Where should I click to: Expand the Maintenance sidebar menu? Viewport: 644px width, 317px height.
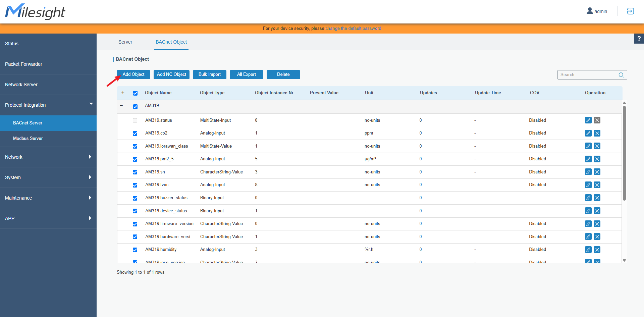point(48,198)
